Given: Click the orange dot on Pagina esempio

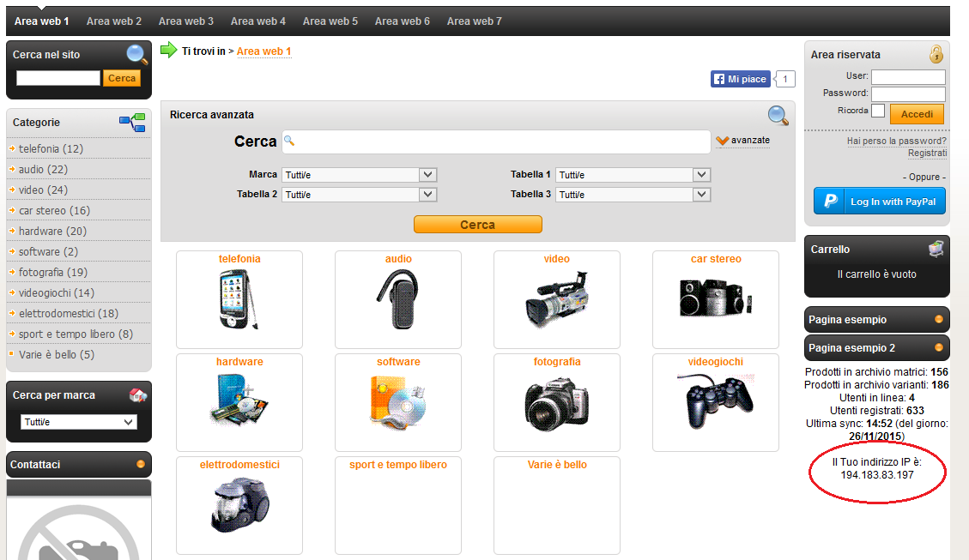Looking at the screenshot, I should [939, 319].
